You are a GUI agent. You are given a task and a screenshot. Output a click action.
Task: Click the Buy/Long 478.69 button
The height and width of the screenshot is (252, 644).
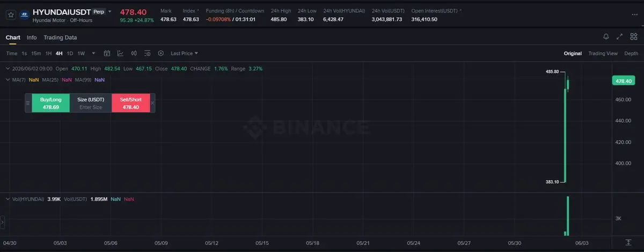[51, 103]
